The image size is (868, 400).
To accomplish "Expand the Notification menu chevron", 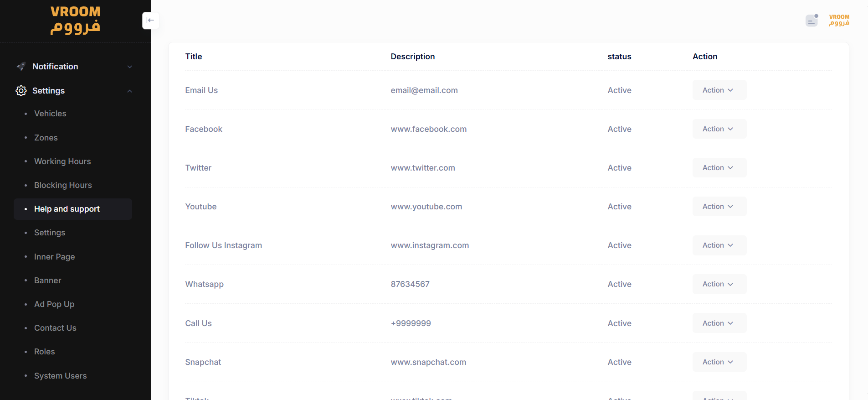I will pos(130,67).
